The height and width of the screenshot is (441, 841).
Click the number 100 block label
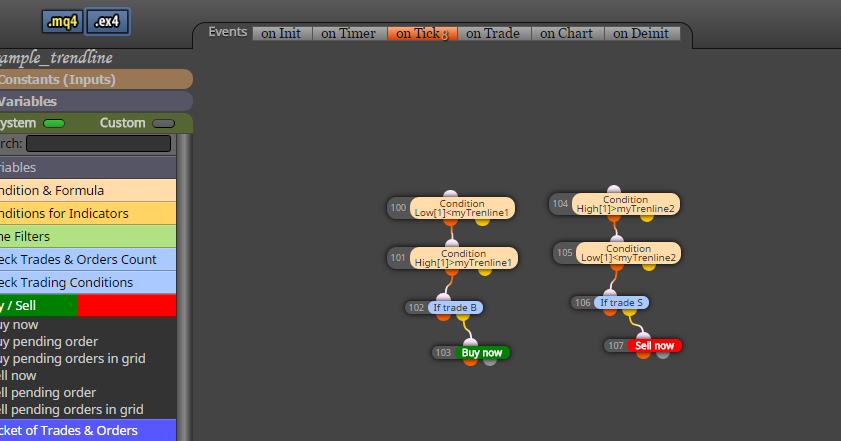[399, 208]
